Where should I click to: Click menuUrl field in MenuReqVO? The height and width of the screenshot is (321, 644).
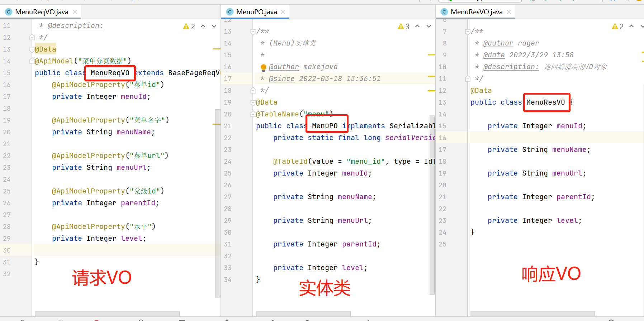click(131, 167)
